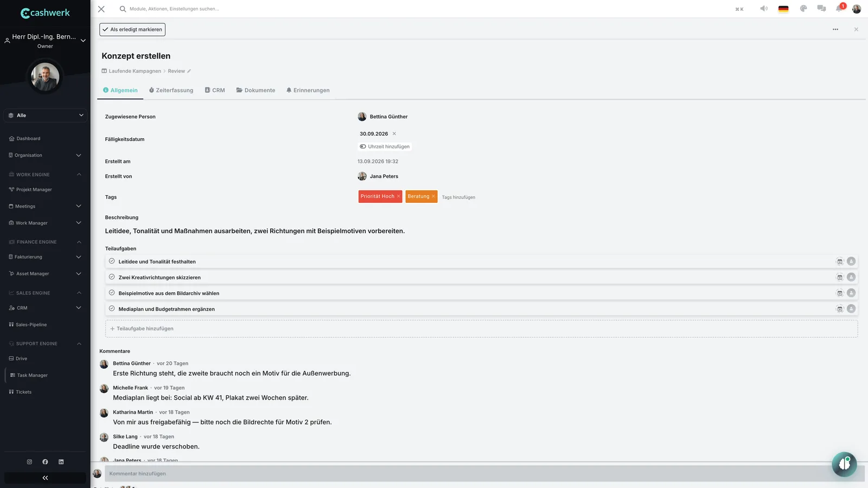
Task: Switch to the Erinnerungen tab
Action: [308, 91]
